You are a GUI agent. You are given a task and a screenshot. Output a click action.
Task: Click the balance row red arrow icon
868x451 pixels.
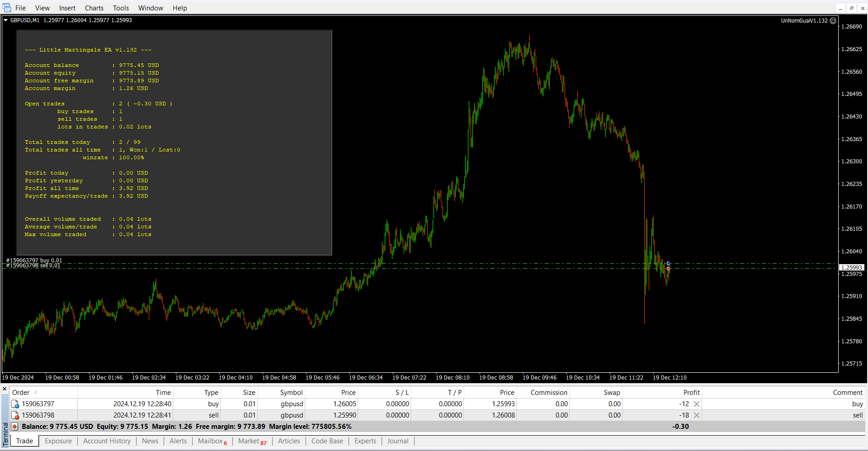coord(14,427)
